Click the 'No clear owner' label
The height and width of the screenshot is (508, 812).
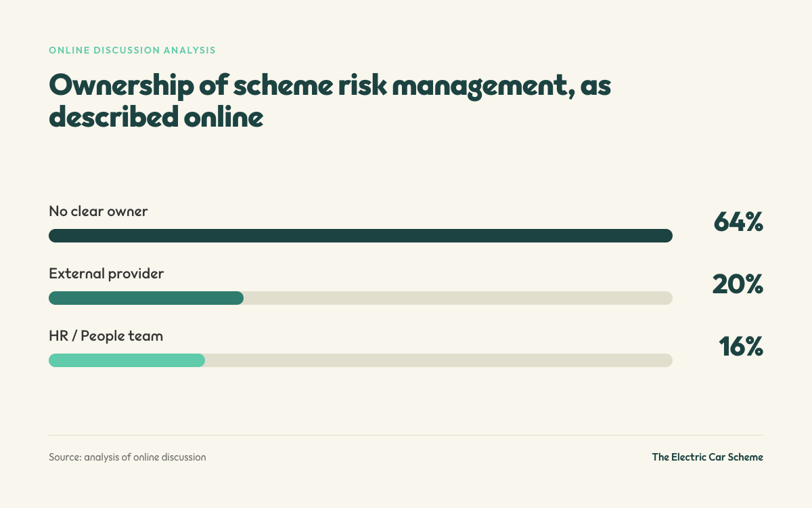click(98, 211)
